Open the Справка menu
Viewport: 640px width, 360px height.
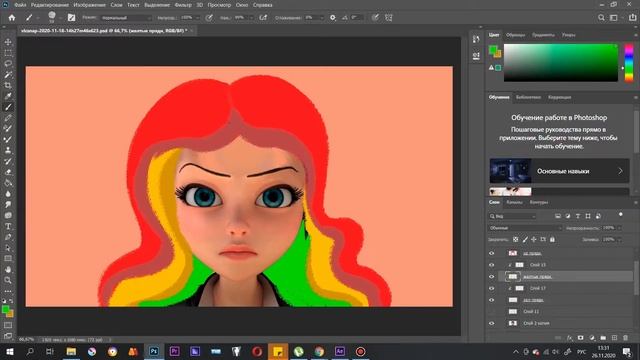[262, 5]
